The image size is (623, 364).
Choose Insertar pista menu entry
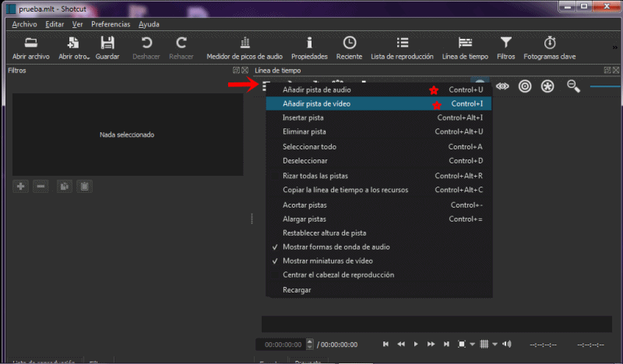tap(379, 117)
